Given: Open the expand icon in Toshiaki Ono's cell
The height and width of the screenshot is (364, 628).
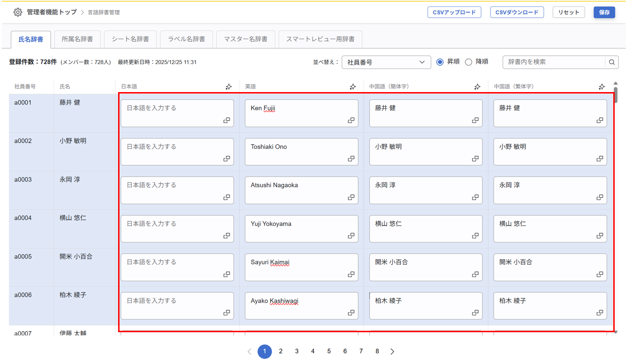Looking at the screenshot, I should tap(351, 159).
